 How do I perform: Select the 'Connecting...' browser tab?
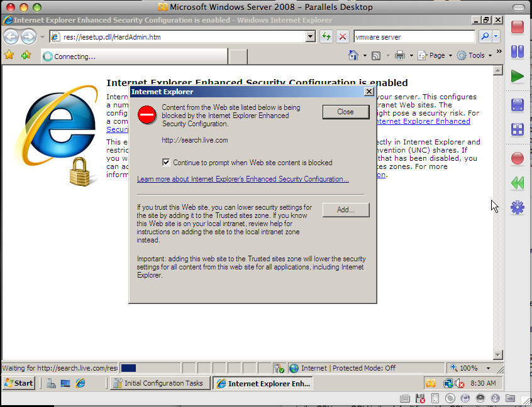pos(135,57)
